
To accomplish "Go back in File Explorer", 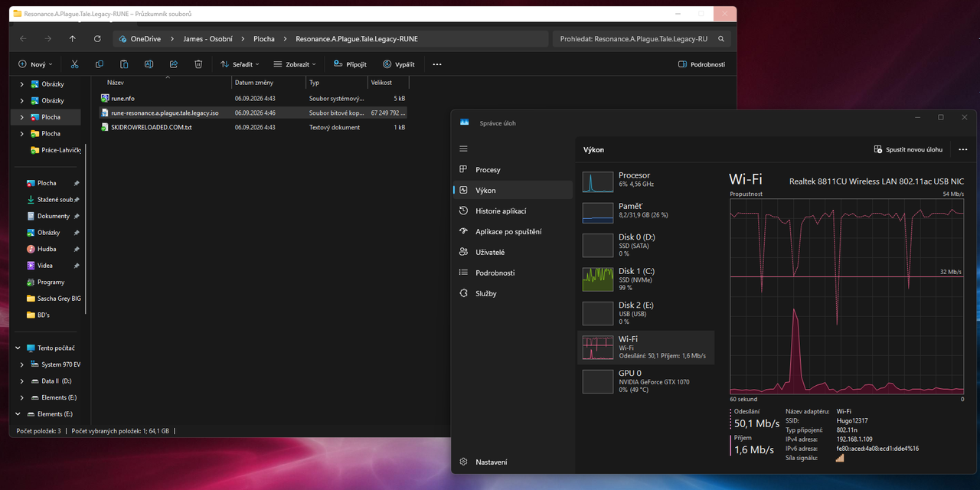I will (23, 38).
